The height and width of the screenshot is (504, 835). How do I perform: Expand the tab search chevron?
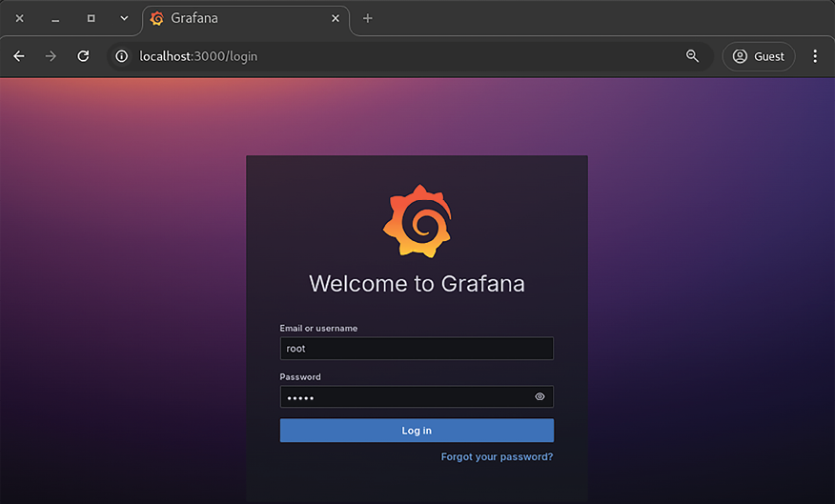pos(124,18)
